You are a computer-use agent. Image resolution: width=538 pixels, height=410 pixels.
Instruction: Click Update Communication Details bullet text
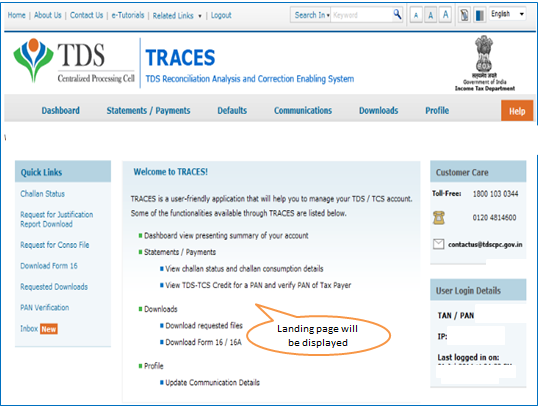tap(212, 383)
